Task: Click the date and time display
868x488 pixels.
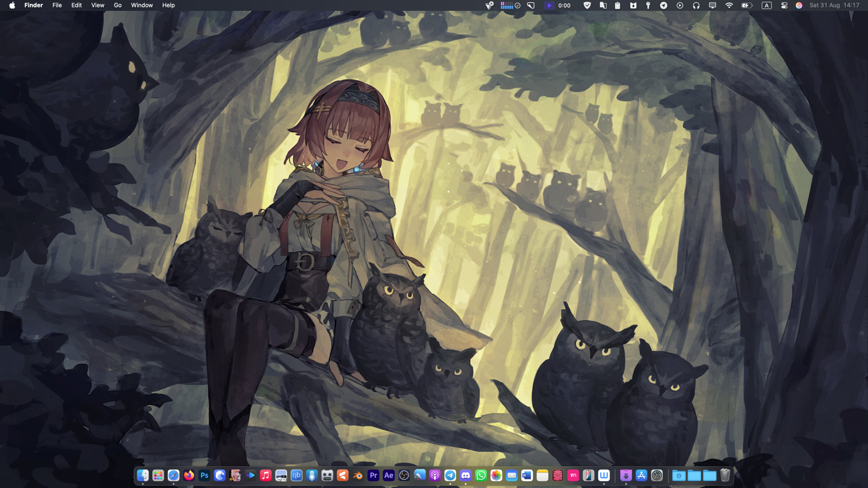Action: (x=834, y=6)
